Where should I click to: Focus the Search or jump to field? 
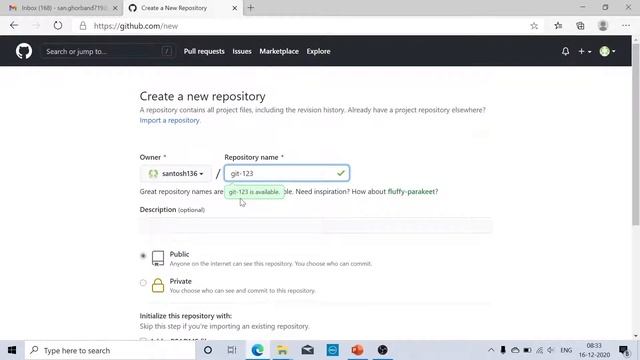point(108,51)
